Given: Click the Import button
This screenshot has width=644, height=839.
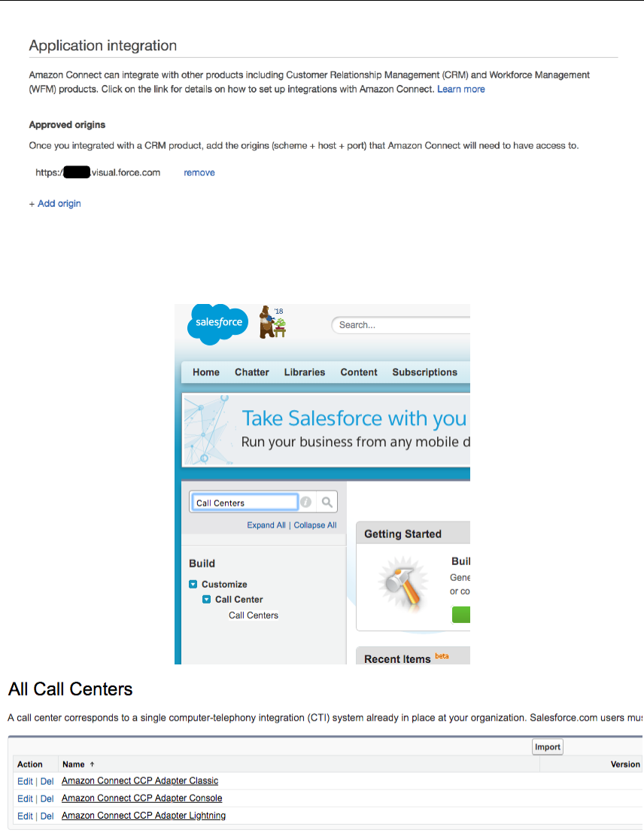Looking at the screenshot, I should (548, 747).
